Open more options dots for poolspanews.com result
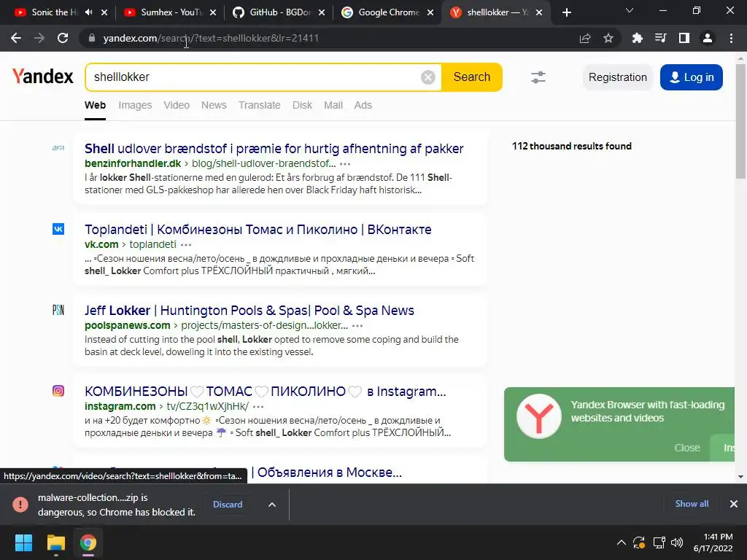This screenshot has width=747, height=560. tap(357, 326)
